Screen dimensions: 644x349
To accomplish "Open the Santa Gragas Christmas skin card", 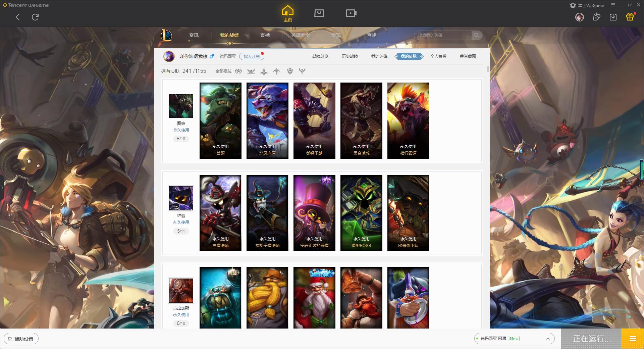I will point(314,298).
